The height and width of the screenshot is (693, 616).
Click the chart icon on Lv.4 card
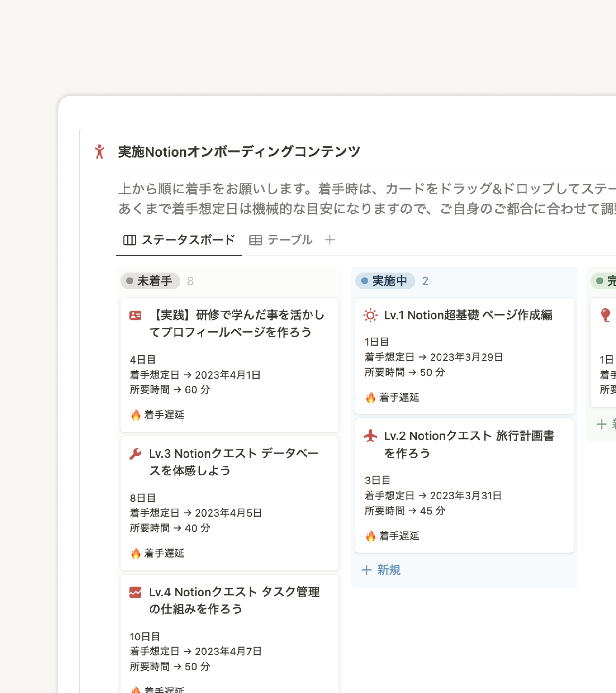pos(135,592)
